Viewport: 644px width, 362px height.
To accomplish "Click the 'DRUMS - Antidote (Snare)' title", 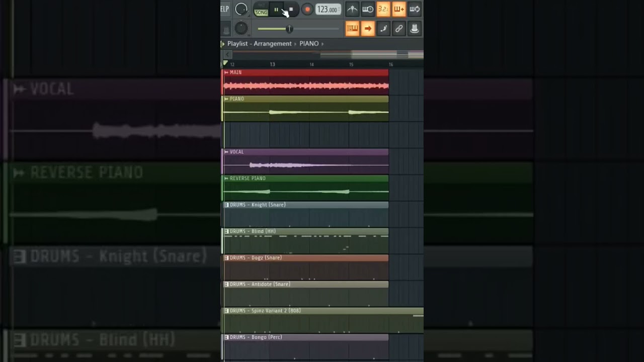I will click(260, 284).
